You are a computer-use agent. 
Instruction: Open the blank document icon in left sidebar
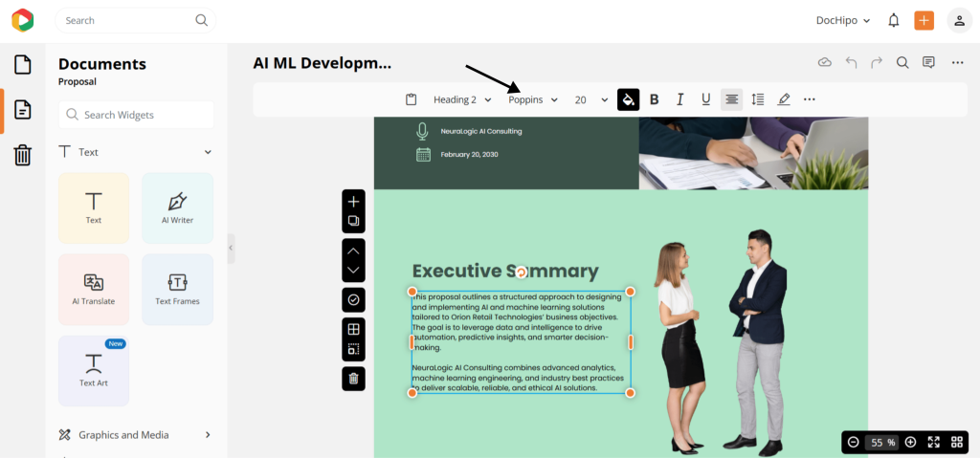click(x=23, y=64)
